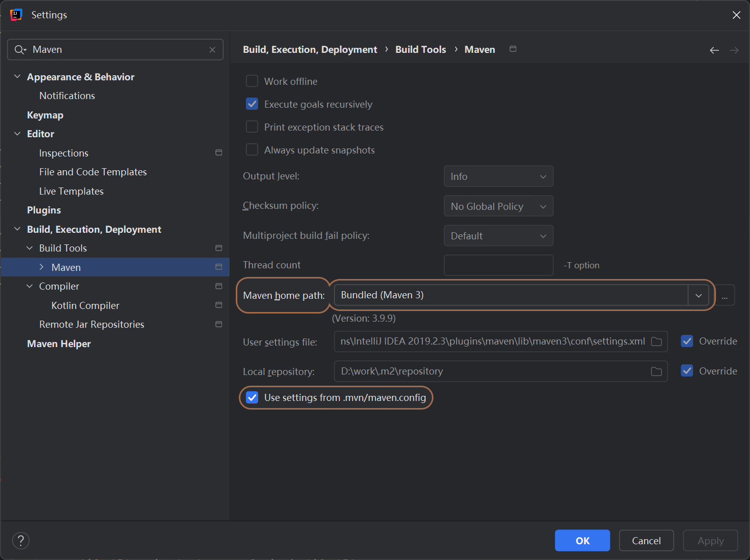Screen dimensions: 750x560
Task: Select Maven Helper entry
Action: click(x=59, y=344)
